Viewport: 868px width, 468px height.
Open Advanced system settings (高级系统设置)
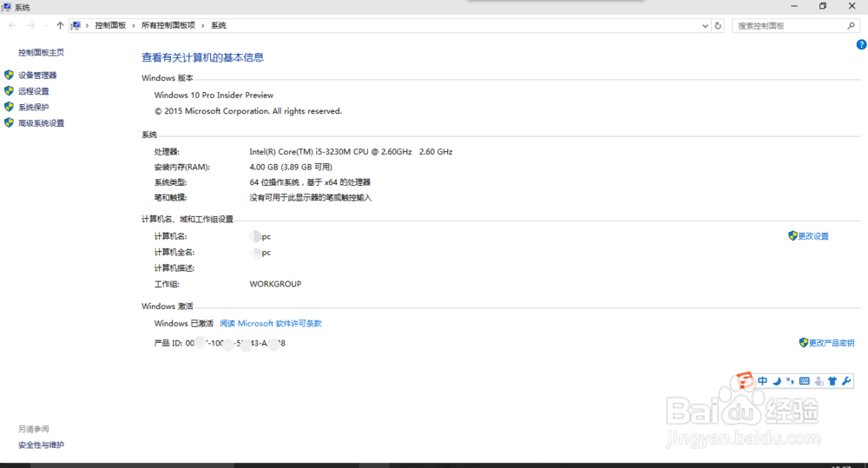click(41, 123)
